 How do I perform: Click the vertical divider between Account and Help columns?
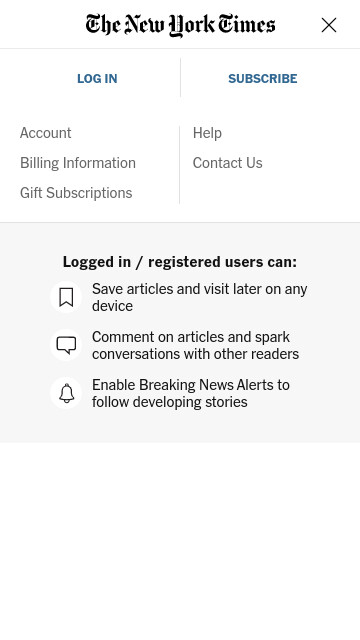coord(179,164)
